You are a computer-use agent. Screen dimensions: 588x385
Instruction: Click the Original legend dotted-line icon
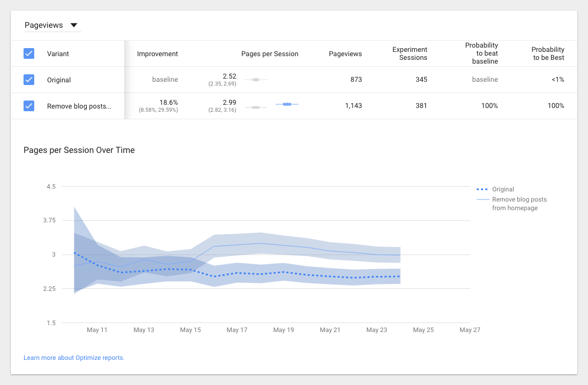tap(482, 189)
